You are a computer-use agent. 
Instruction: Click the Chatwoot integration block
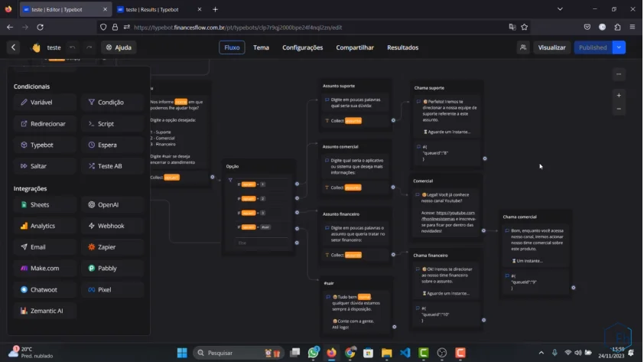[44, 290]
